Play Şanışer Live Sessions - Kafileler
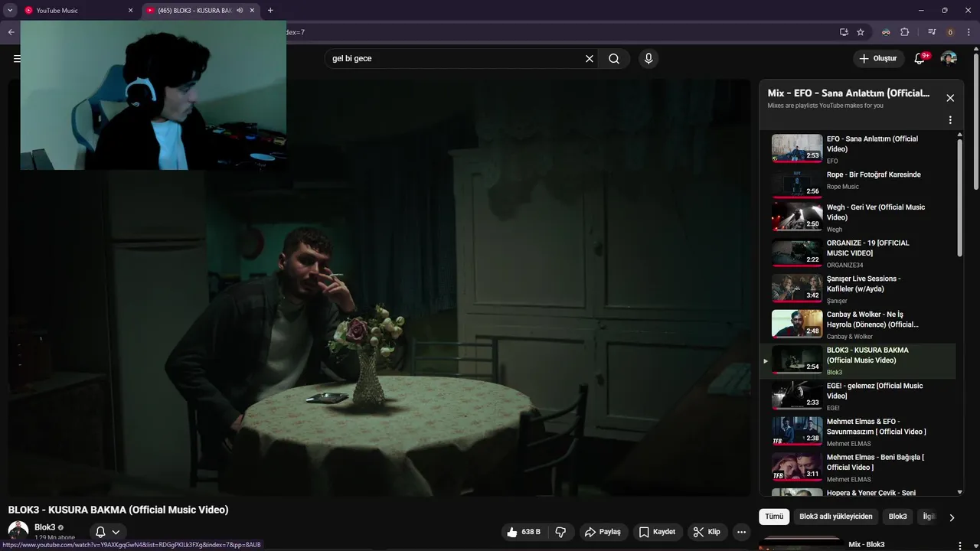This screenshot has height=551, width=980. [x=858, y=289]
